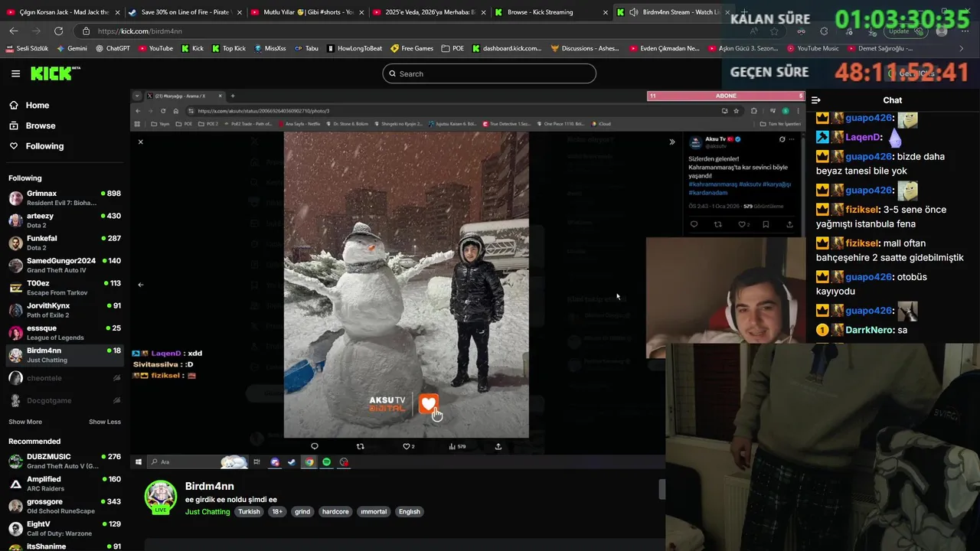Click the browser forward arrow
The image size is (980, 551).
click(36, 31)
